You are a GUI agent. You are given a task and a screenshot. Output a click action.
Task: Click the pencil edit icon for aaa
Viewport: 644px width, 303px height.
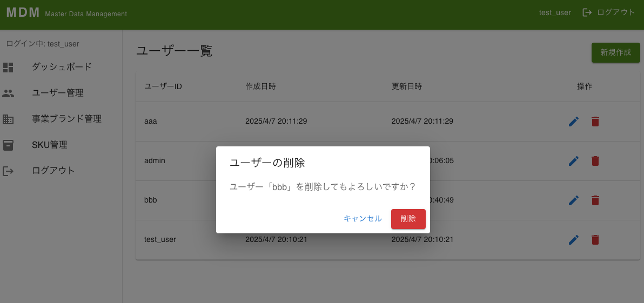(574, 122)
